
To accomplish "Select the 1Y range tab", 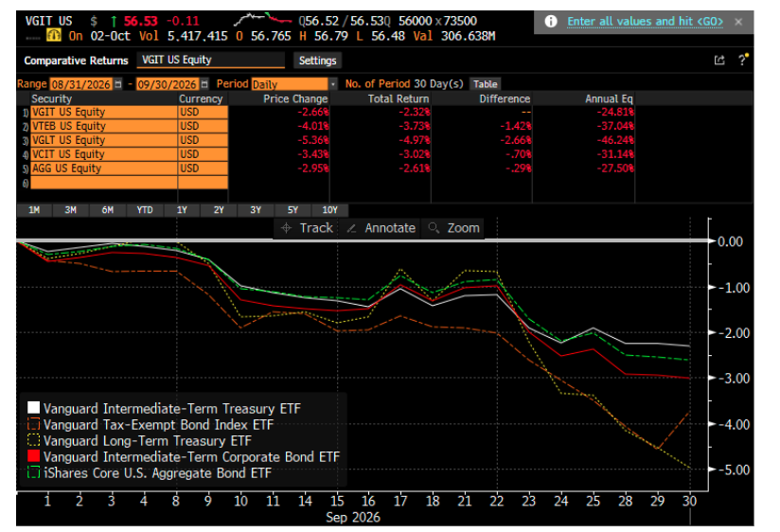I will click(x=182, y=210).
